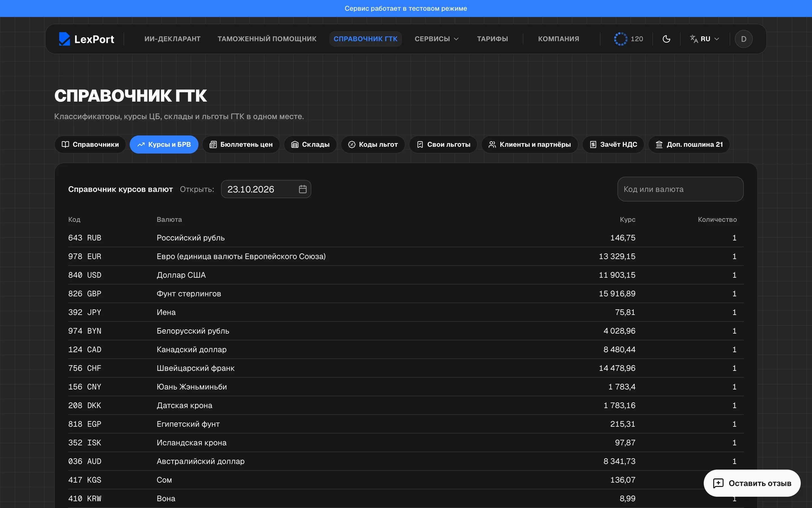812x508 pixels.
Task: Open the RU language dropdown
Action: click(x=705, y=39)
